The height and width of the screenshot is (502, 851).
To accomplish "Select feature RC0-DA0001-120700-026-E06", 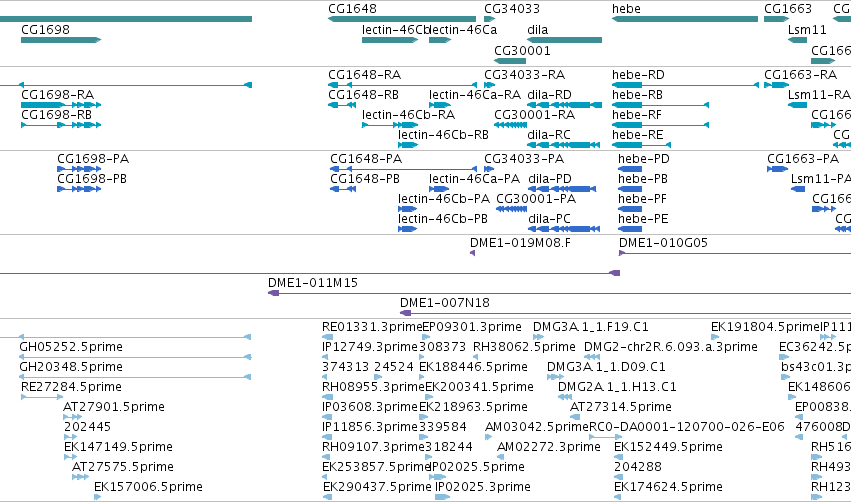I will [x=687, y=427].
